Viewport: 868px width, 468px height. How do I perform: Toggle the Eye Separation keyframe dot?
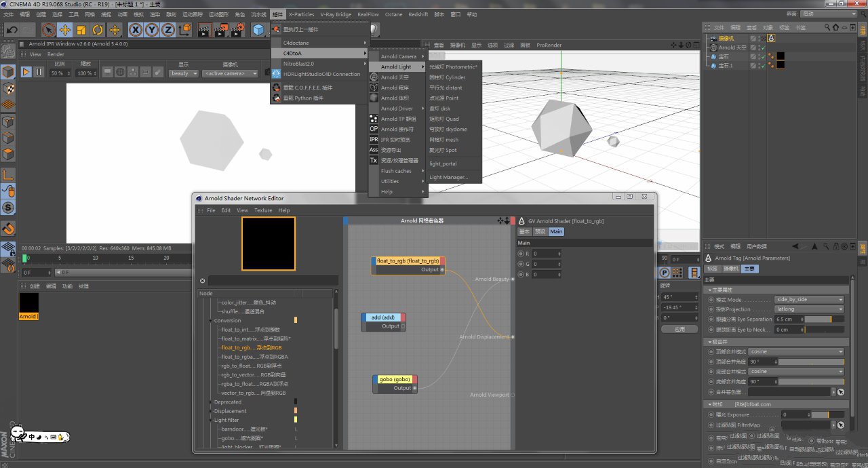[x=711, y=319]
